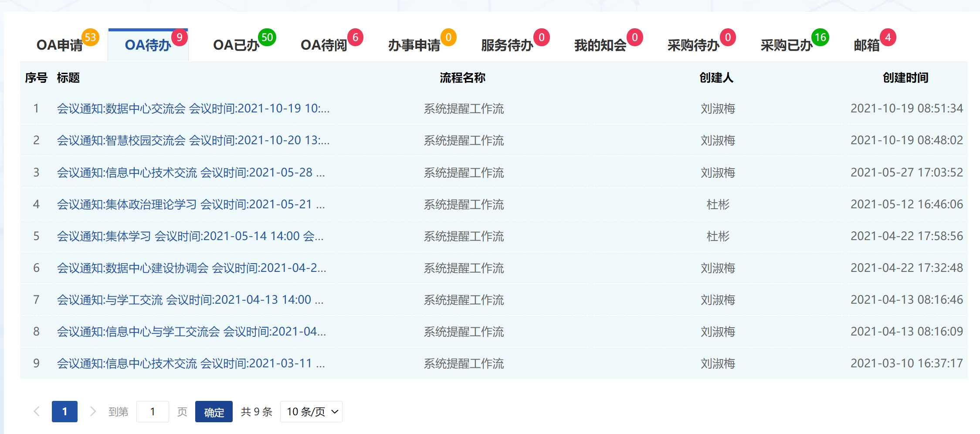Open the 信息中心与学工交流会 notice
The image size is (980, 434).
point(191,332)
